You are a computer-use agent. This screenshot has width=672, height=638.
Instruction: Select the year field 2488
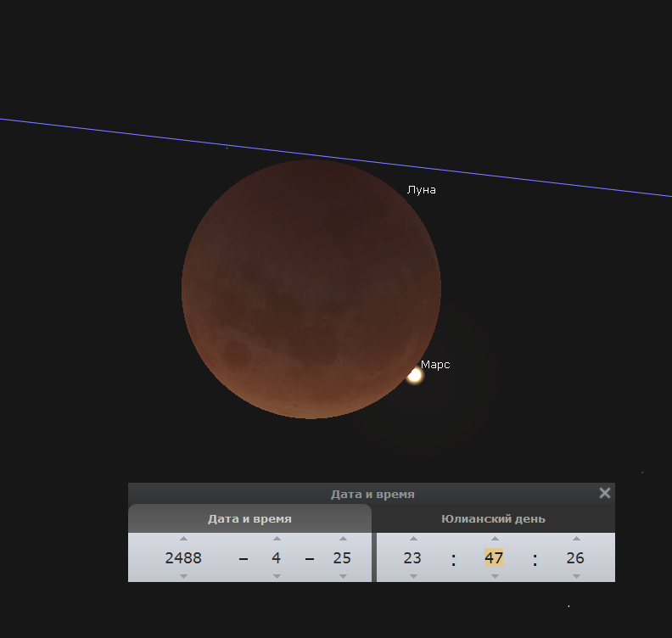(183, 558)
